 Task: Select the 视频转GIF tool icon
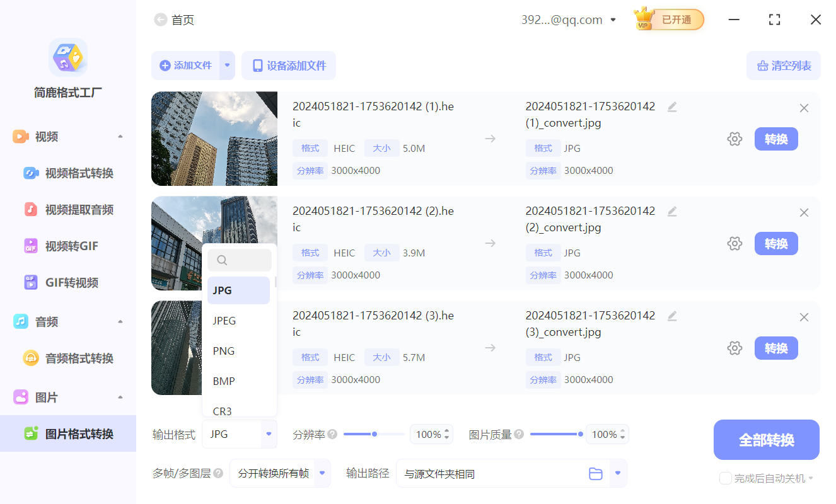click(32, 246)
